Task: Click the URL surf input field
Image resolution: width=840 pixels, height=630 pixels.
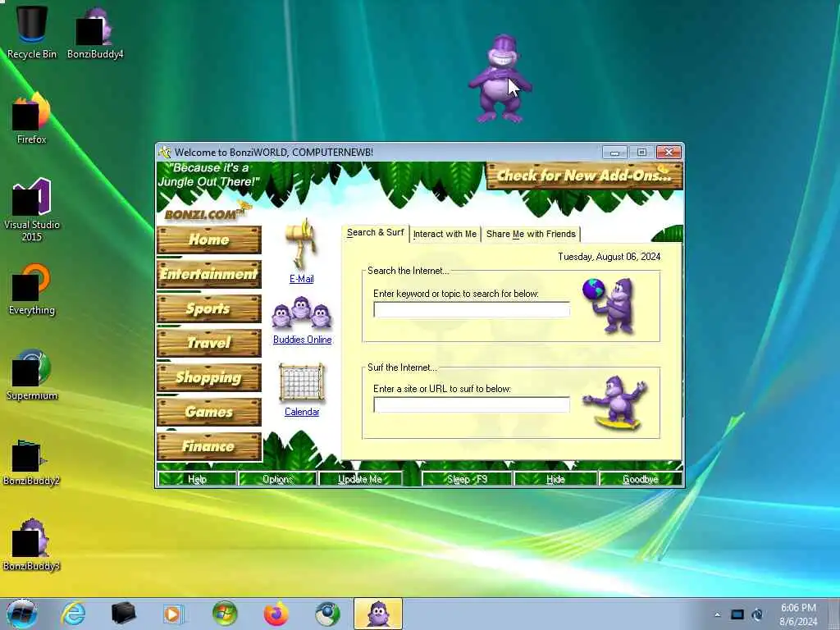Action: pos(472,404)
